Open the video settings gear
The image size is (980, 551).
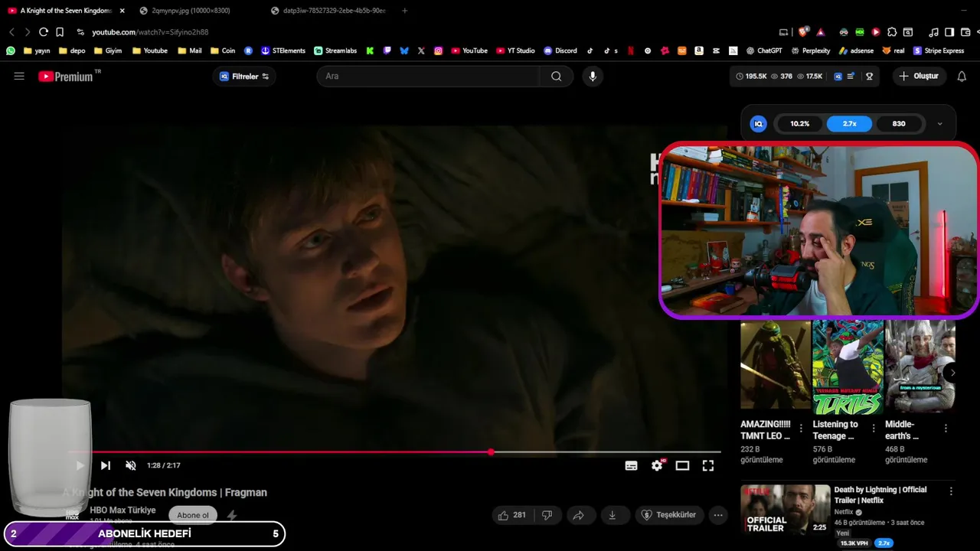(x=658, y=465)
